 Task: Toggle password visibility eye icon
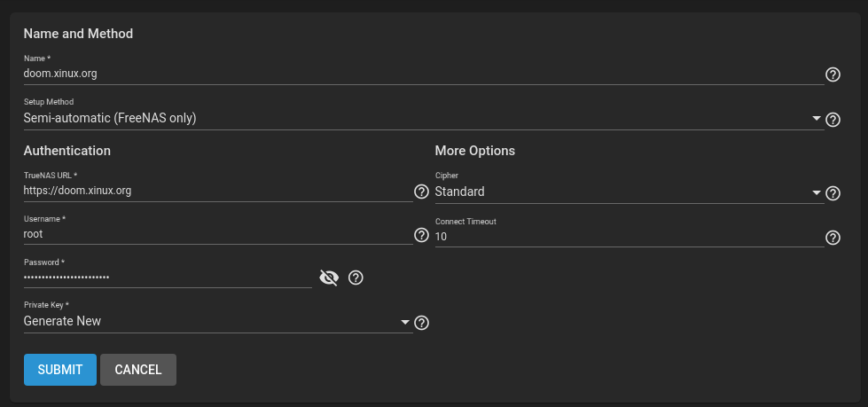point(329,278)
